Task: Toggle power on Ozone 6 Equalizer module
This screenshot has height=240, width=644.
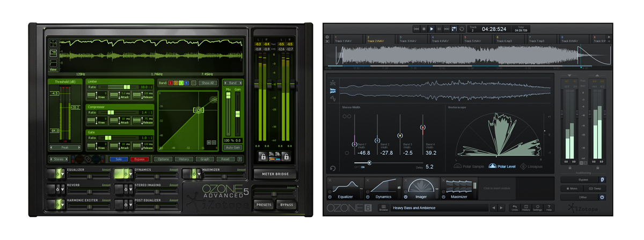Action: 330,197
